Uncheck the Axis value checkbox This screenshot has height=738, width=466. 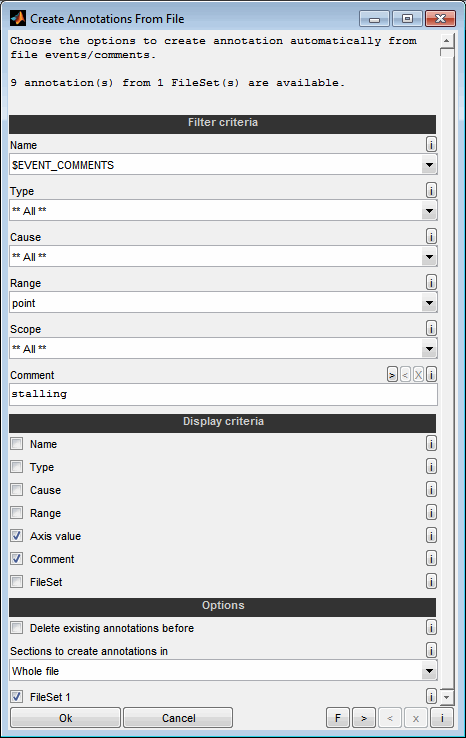pos(17,536)
